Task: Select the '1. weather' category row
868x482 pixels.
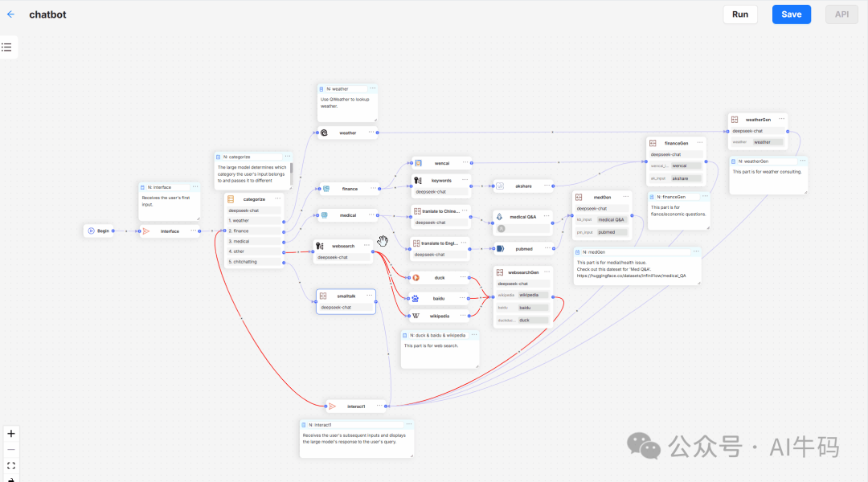Action: pyautogui.click(x=255, y=221)
